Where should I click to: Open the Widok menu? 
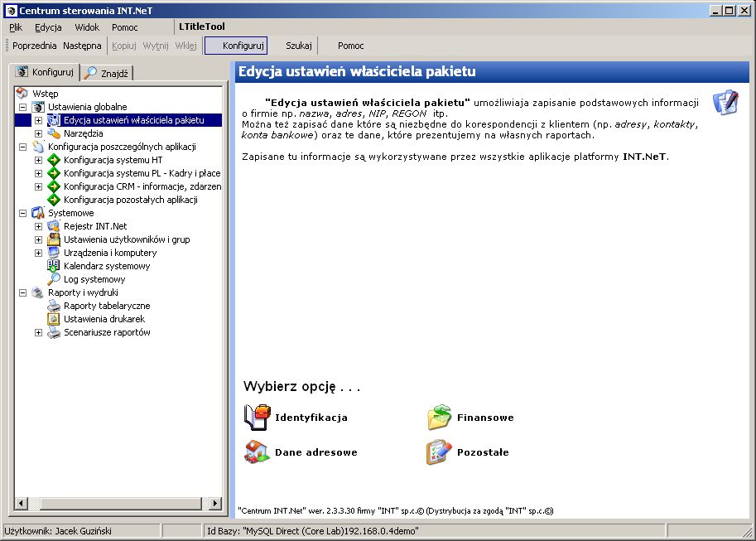pos(87,27)
